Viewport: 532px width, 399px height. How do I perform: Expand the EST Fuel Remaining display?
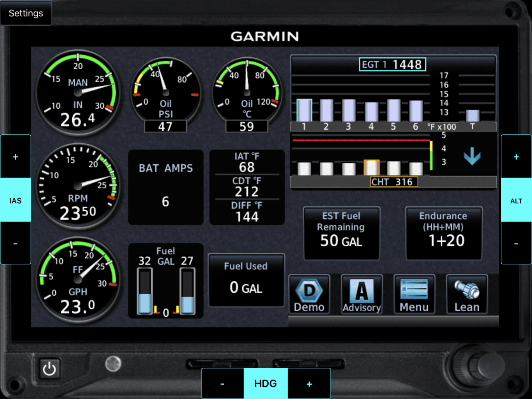[x=341, y=233]
